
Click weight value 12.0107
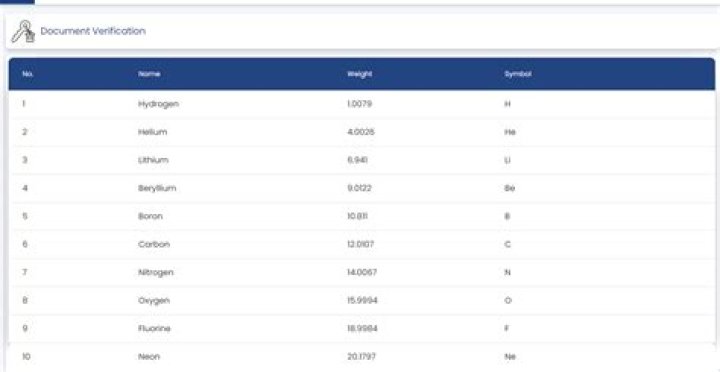tap(360, 244)
